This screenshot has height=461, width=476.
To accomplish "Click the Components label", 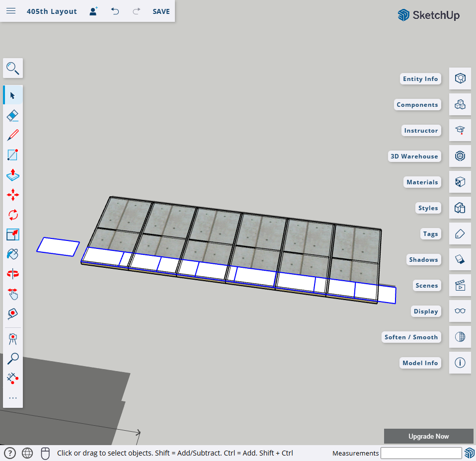I will tap(417, 105).
